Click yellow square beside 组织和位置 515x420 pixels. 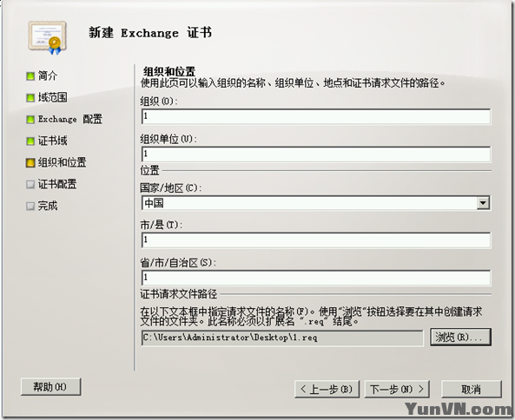pyautogui.click(x=30, y=163)
